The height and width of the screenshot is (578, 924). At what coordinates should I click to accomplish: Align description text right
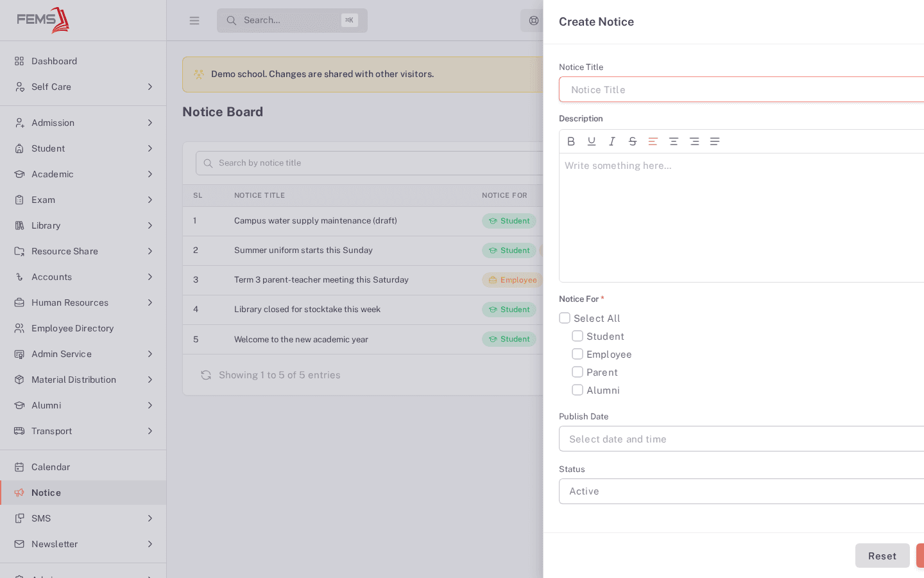(694, 141)
